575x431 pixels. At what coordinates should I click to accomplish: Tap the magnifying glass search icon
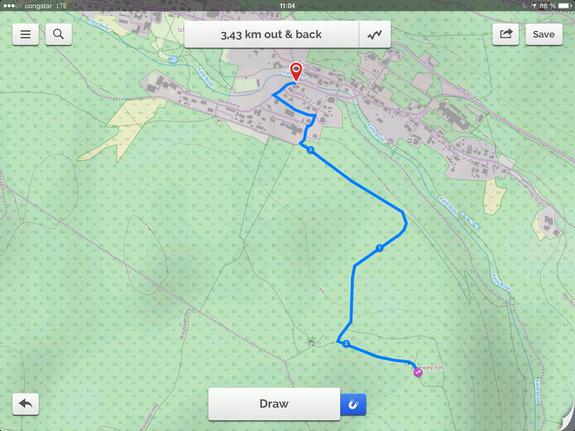tap(58, 34)
